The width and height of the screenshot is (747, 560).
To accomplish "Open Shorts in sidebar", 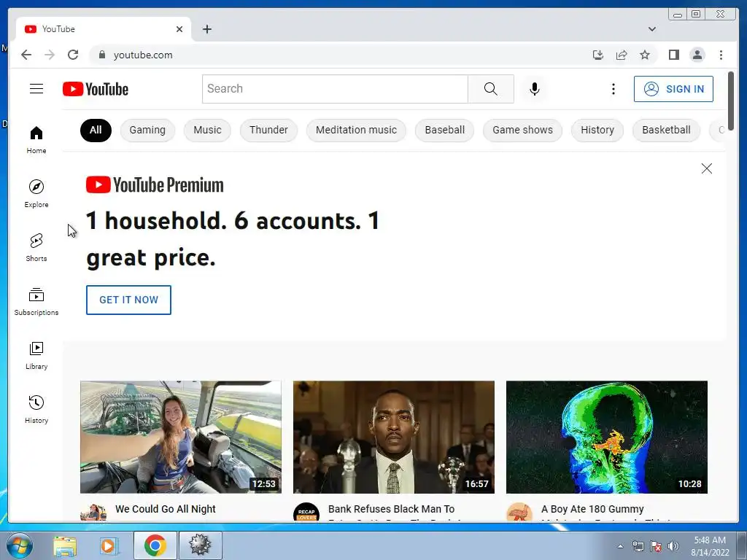I will (36, 247).
